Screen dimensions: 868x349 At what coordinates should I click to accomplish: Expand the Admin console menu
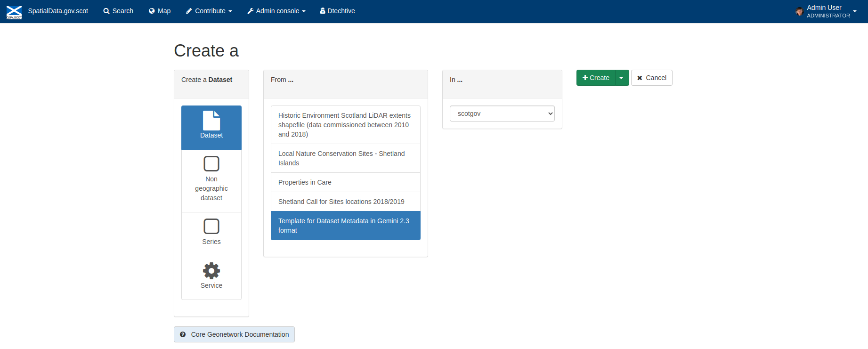point(276,11)
